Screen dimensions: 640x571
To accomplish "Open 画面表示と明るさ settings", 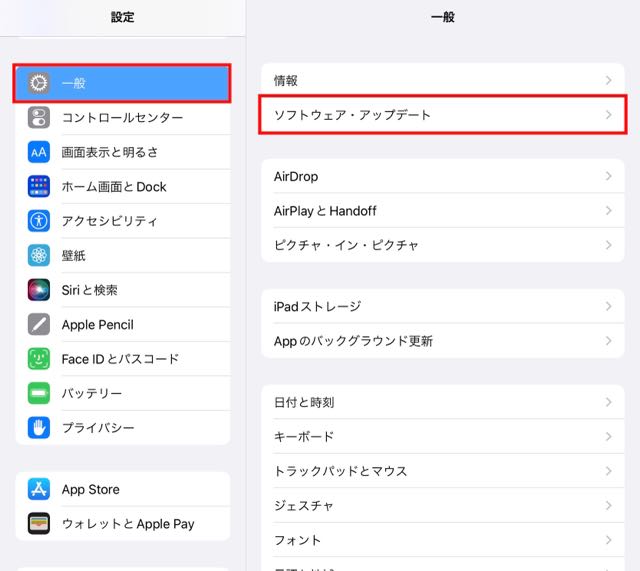I will (x=122, y=152).
